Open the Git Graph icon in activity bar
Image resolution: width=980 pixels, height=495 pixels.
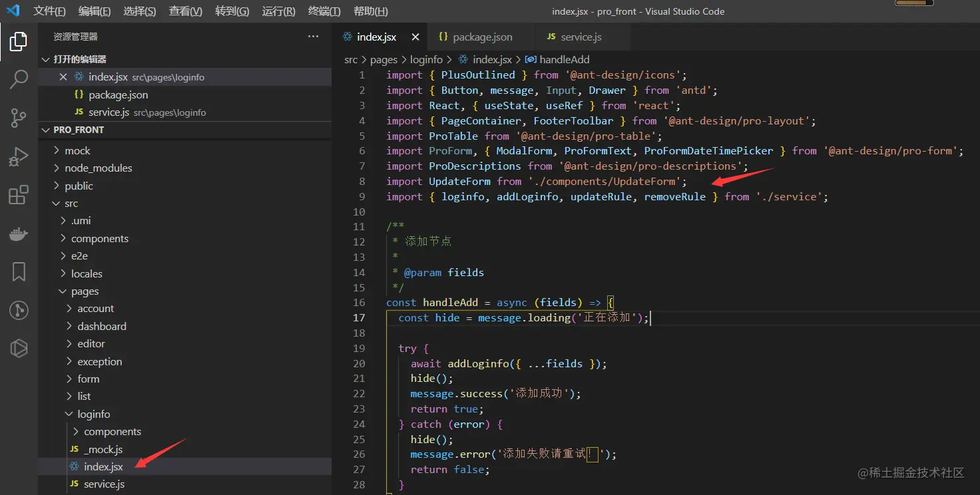click(x=19, y=310)
